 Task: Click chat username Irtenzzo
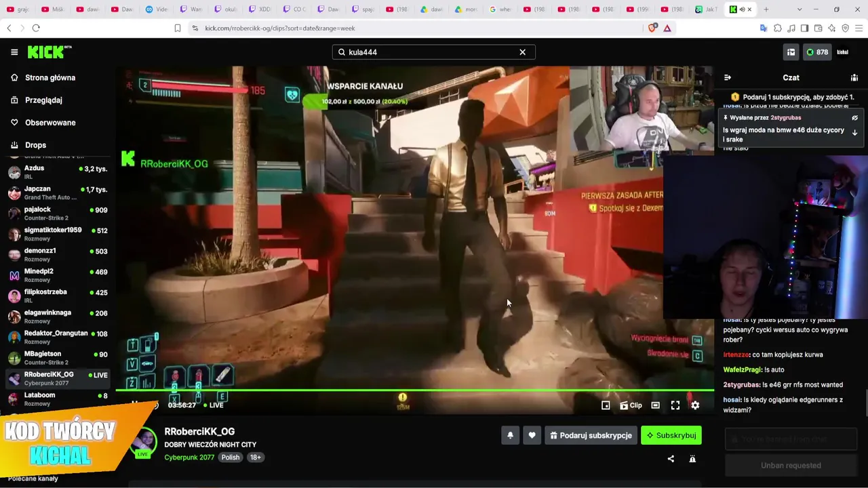click(x=736, y=355)
